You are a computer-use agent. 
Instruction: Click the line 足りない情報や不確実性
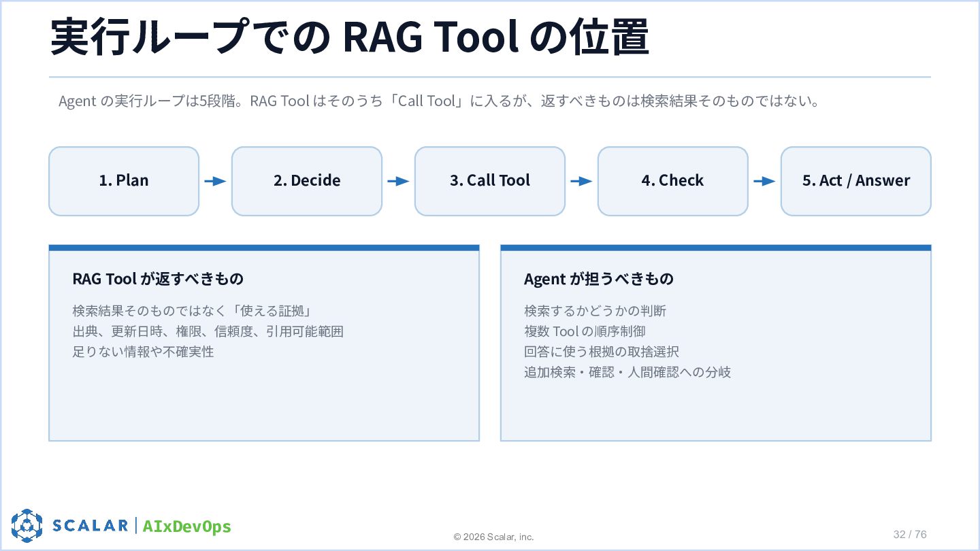tap(143, 352)
